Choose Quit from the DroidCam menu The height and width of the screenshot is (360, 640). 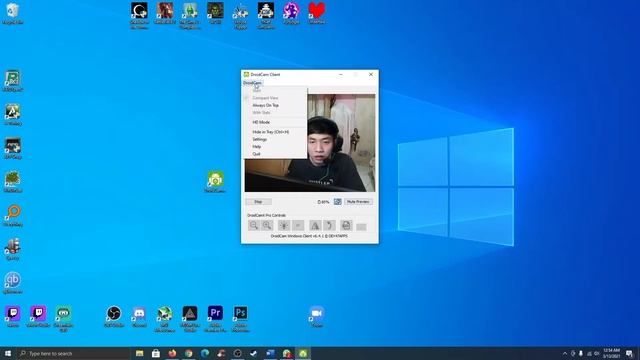click(256, 154)
